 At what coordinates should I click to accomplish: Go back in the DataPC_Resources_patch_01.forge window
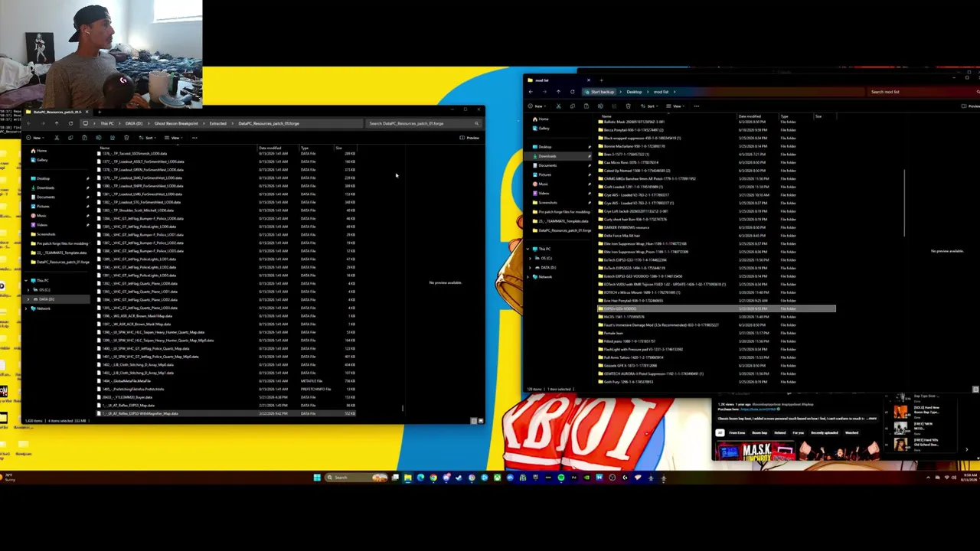pos(29,123)
